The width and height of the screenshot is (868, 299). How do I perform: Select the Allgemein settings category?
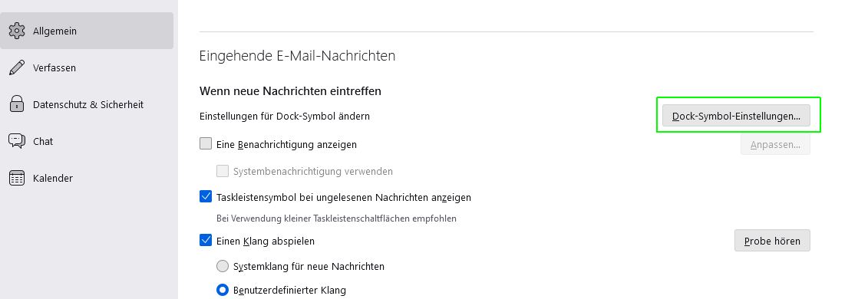pyautogui.click(x=87, y=31)
